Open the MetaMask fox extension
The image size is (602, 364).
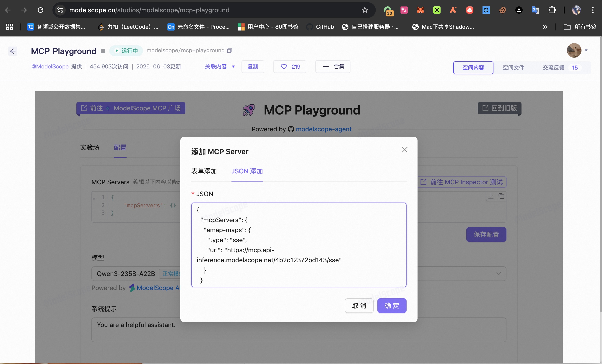pyautogui.click(x=420, y=10)
